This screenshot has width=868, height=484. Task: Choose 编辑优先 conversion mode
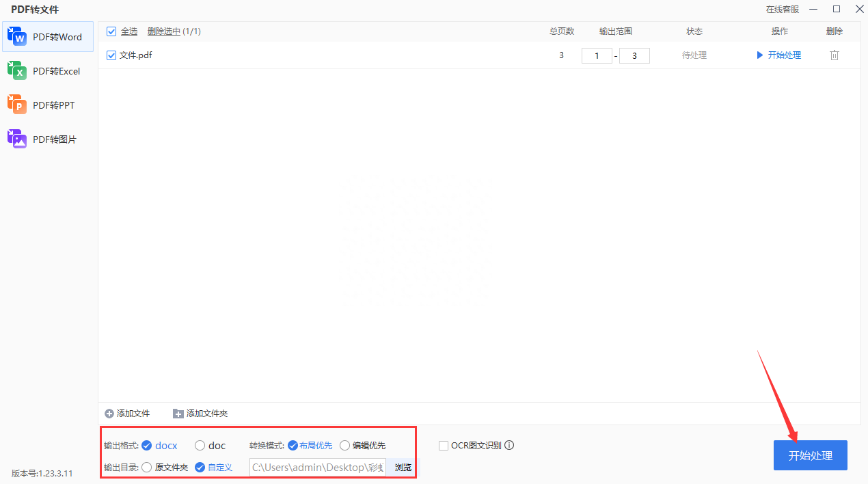pos(344,446)
